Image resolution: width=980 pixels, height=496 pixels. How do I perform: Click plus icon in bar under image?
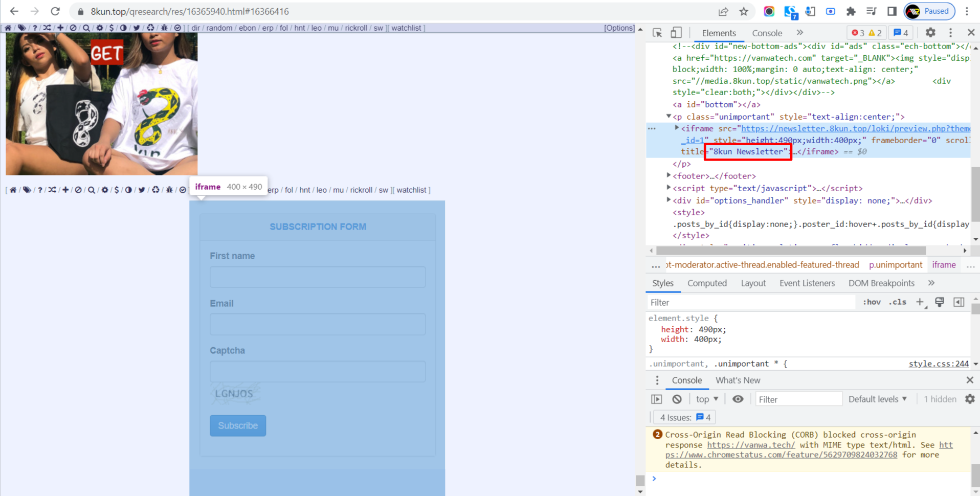(65, 190)
